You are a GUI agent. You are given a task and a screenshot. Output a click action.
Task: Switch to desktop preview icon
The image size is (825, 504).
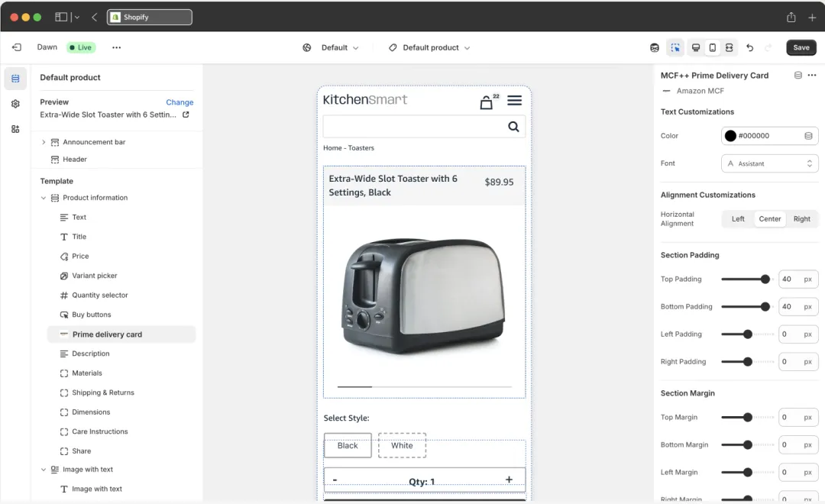tap(696, 47)
